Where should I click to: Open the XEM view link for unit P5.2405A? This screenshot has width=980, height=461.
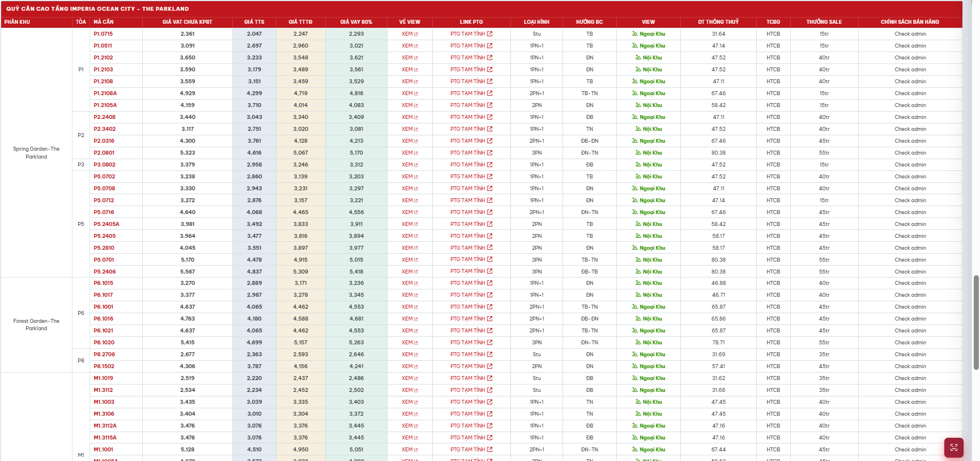410,224
